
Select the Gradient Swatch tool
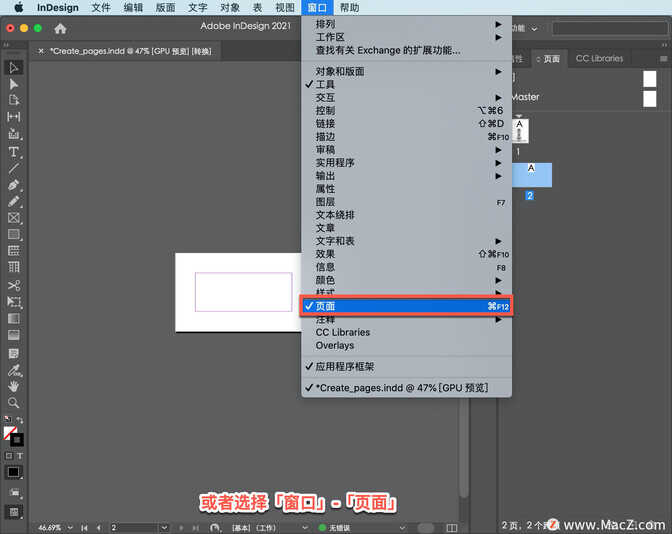coord(14,318)
